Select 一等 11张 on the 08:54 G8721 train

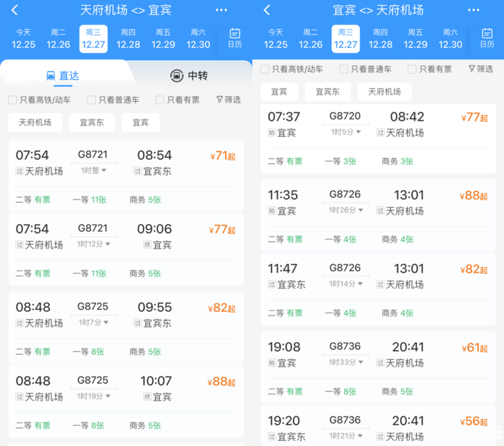pyautogui.click(x=89, y=200)
